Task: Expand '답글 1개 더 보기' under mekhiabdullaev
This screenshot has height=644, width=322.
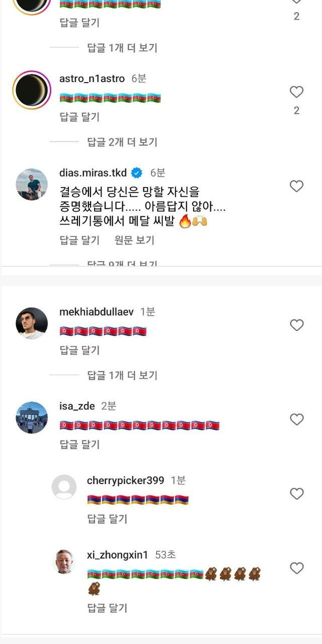Action: [122, 375]
